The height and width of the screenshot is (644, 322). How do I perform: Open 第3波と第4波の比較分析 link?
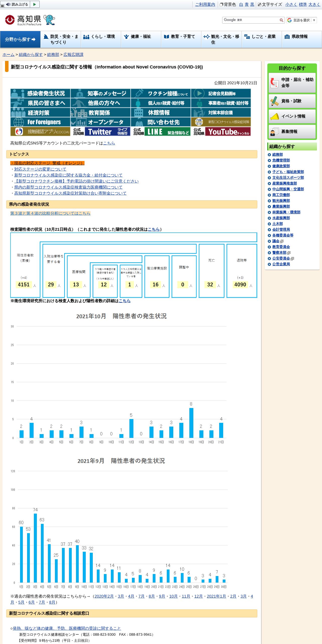pos(50,213)
